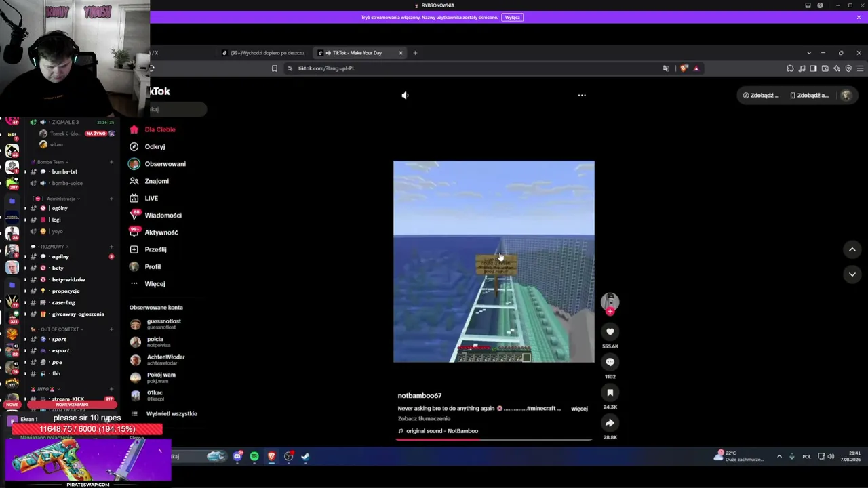Click the first 'Zdobądź' button in TikTok header
Image resolution: width=868 pixels, height=488 pixels.
click(x=760, y=96)
